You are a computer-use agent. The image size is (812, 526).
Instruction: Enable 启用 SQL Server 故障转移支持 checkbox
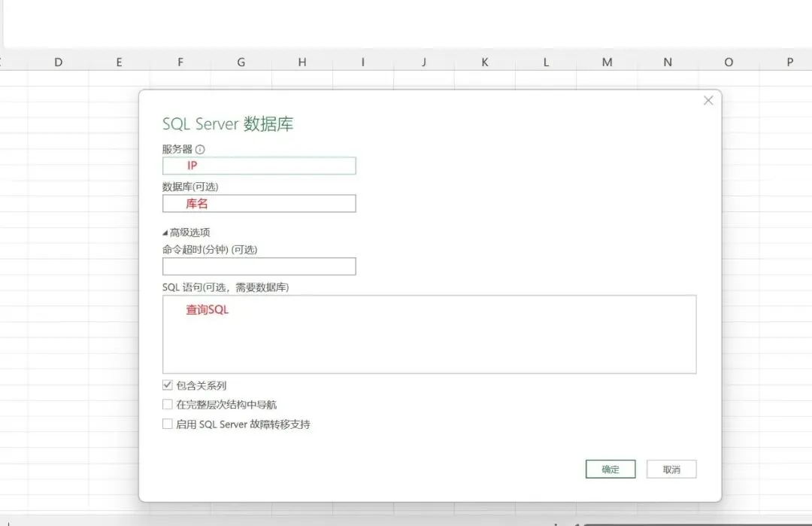click(x=167, y=424)
